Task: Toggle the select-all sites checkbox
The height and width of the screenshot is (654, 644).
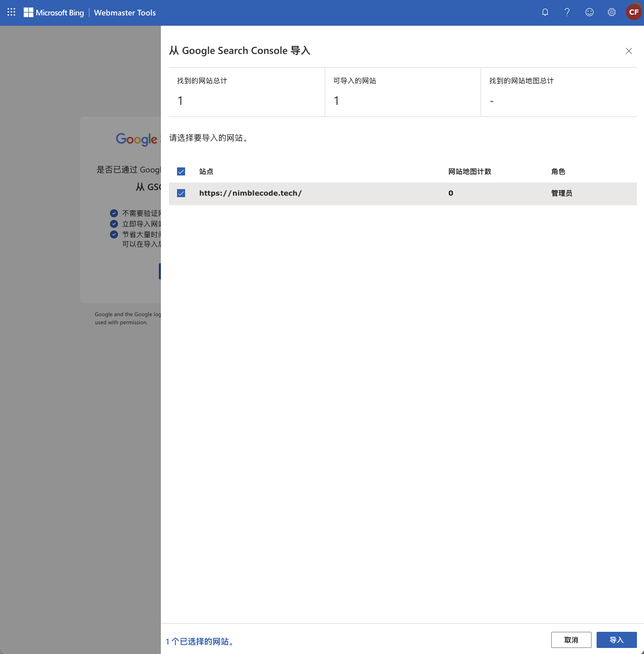Action: click(x=181, y=171)
